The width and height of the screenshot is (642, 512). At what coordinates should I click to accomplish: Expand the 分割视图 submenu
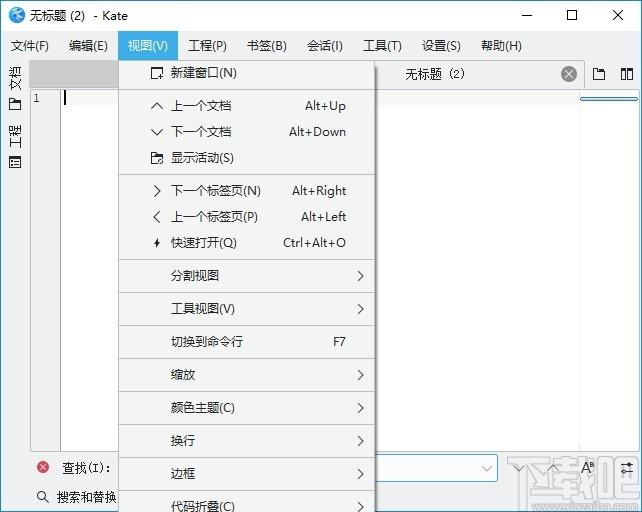click(x=246, y=276)
